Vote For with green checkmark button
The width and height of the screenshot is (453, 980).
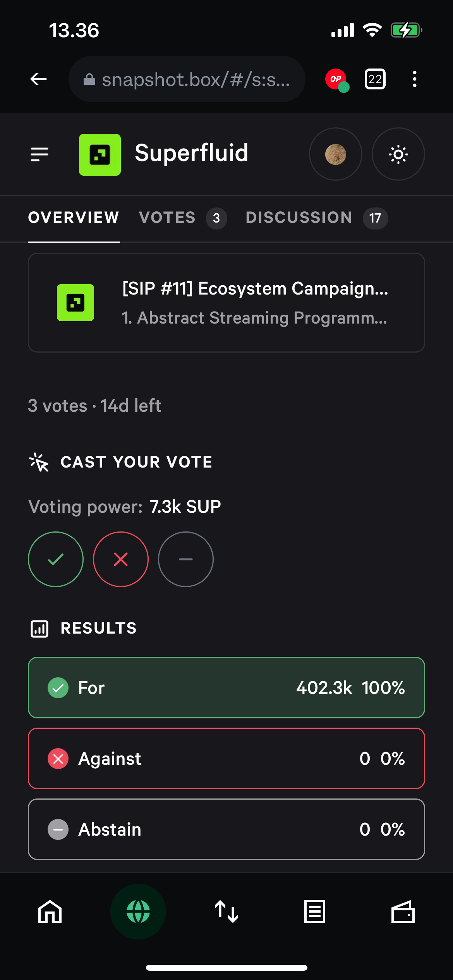click(x=56, y=559)
